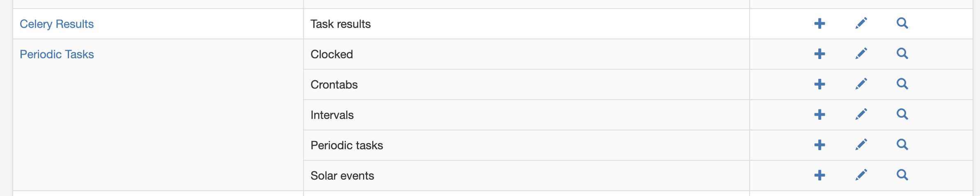
Task: Search Crontabs with the magnifier icon
Action: point(902,84)
